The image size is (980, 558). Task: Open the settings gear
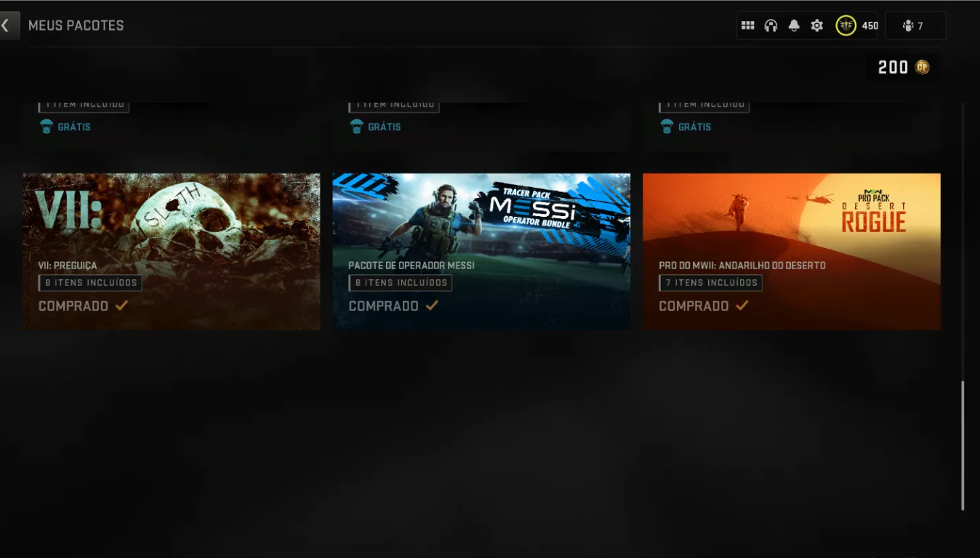[x=817, y=25]
